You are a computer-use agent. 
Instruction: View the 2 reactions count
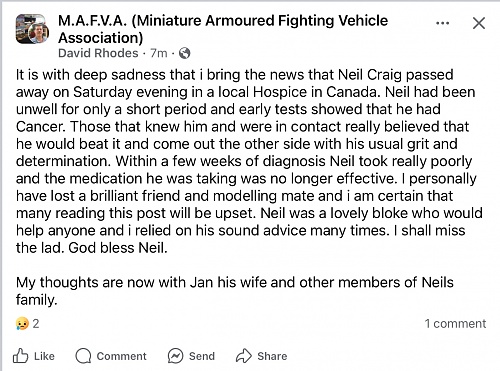coord(36,323)
